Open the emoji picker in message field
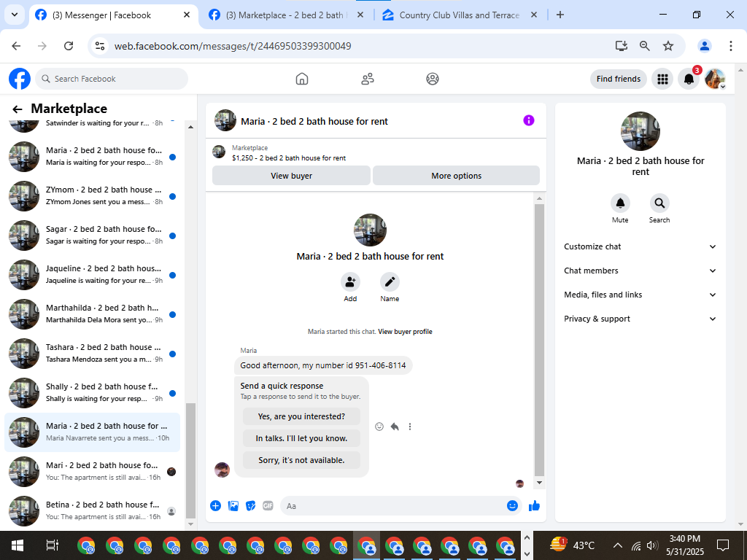This screenshot has width=747, height=560. tap(512, 506)
